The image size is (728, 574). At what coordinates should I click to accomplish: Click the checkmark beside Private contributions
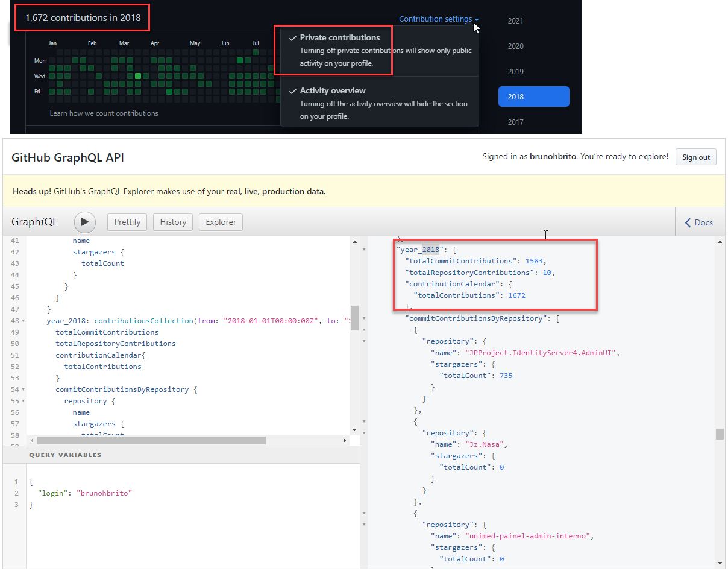[292, 37]
